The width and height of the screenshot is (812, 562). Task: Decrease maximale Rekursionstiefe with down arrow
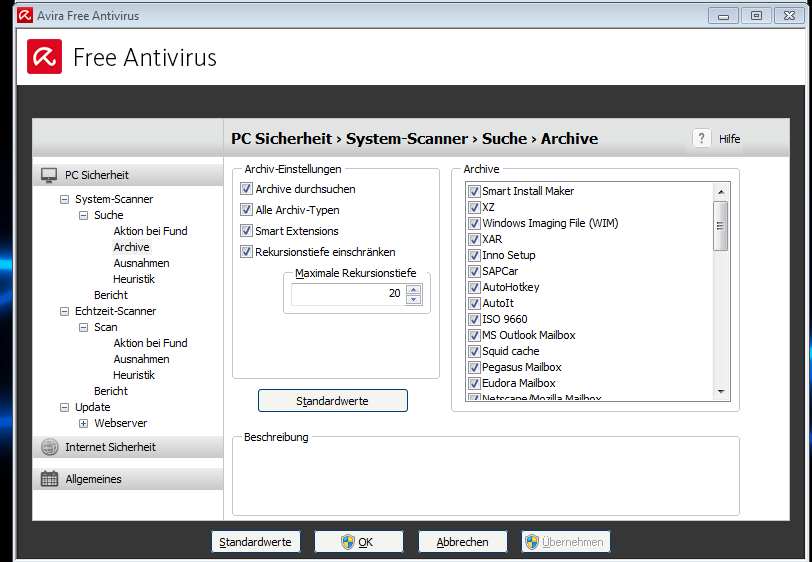click(413, 299)
